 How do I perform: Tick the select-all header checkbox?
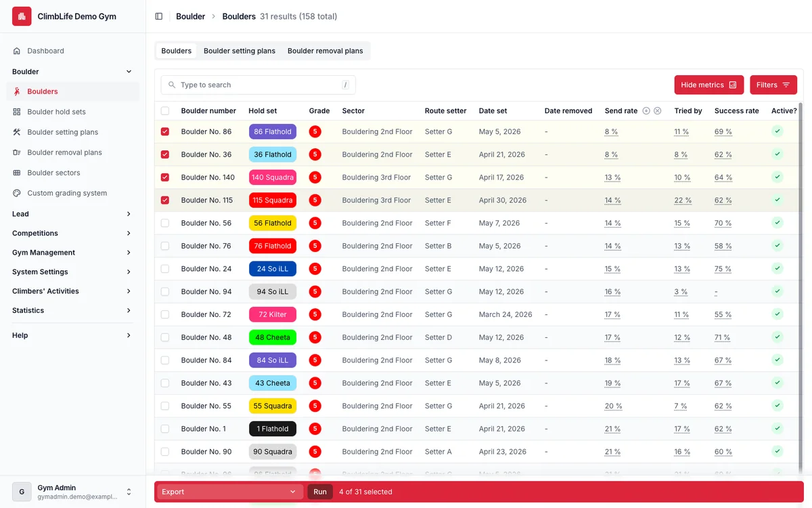point(165,110)
